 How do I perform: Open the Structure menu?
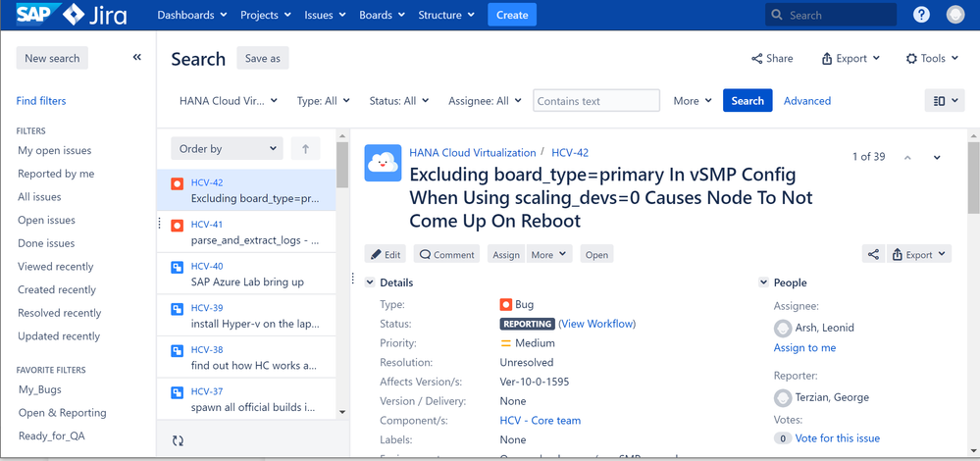446,15
